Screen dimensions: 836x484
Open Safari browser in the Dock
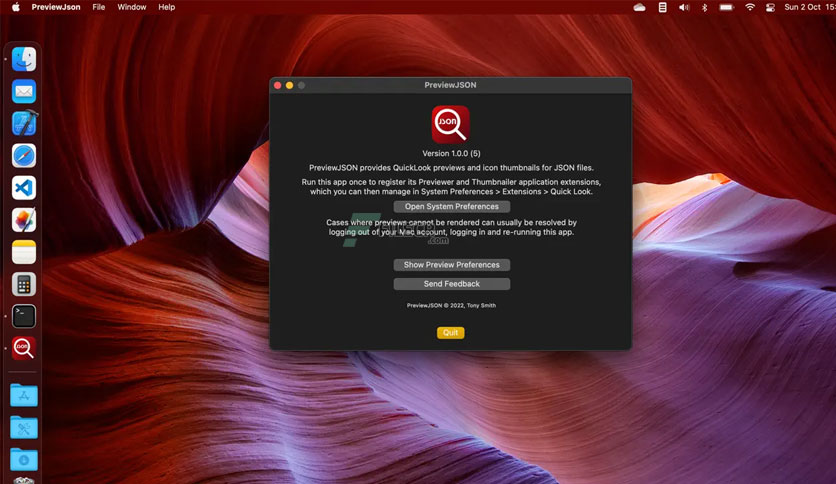(24, 156)
